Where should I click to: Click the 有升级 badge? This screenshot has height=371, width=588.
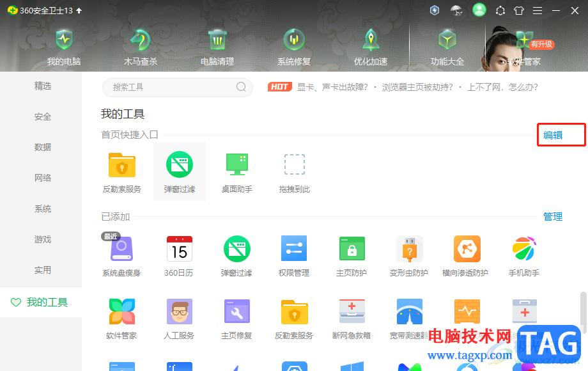pyautogui.click(x=541, y=44)
